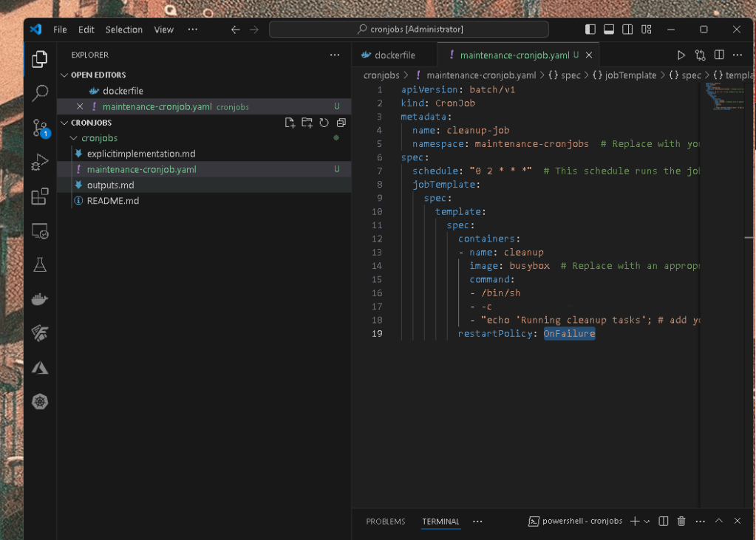Open editor More Actions ellipsis menu
Screen dimensions: 756x540
coord(738,55)
